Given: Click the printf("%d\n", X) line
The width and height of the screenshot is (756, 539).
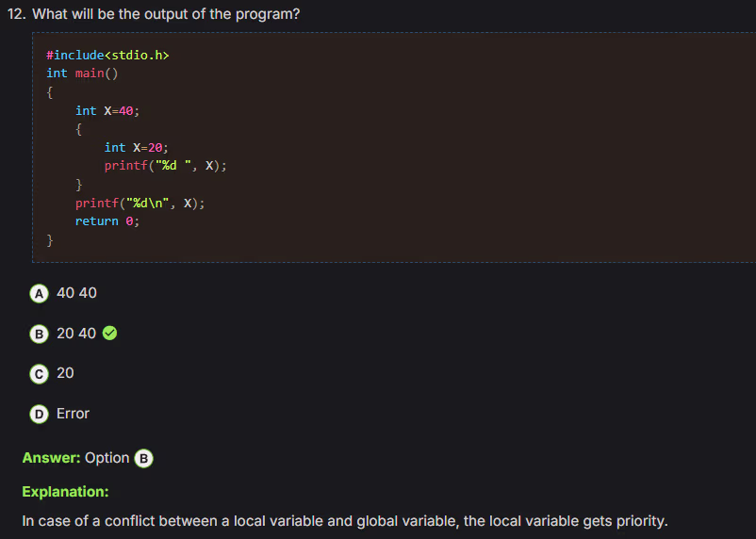Looking at the screenshot, I should 140,203.
